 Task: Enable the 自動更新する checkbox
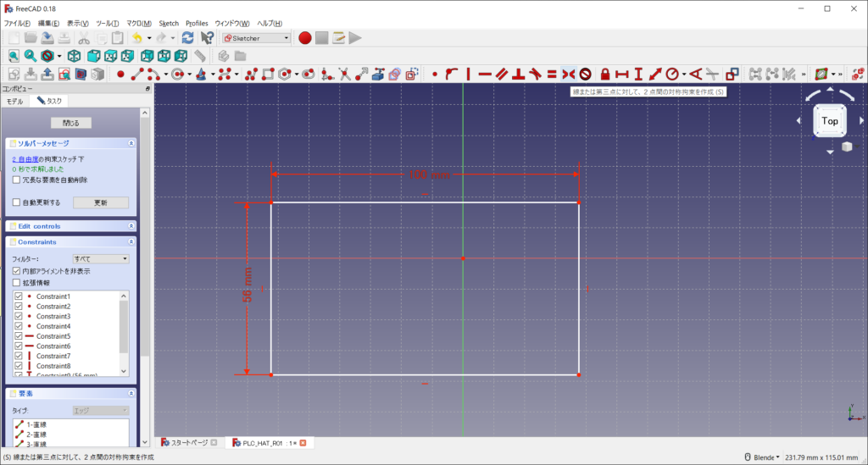click(17, 202)
